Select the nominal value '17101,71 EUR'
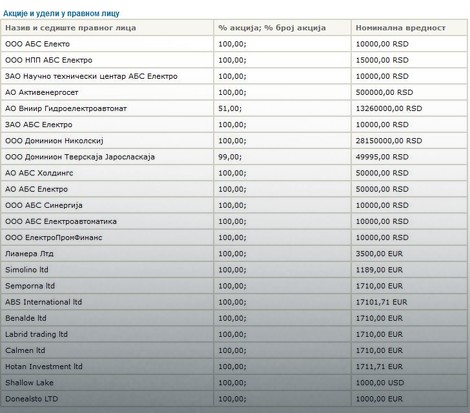 click(381, 302)
